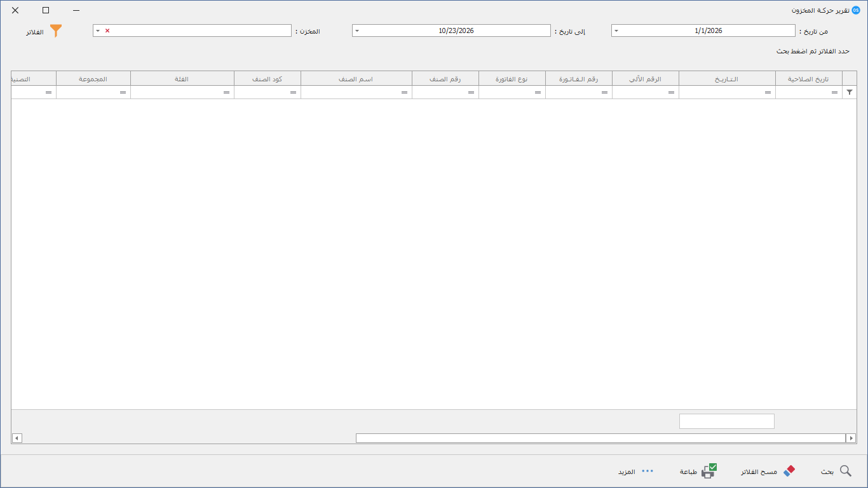This screenshot has width=868, height=488.
Task: Sort by تاريخ الصلاحية column header
Action: [809, 79]
